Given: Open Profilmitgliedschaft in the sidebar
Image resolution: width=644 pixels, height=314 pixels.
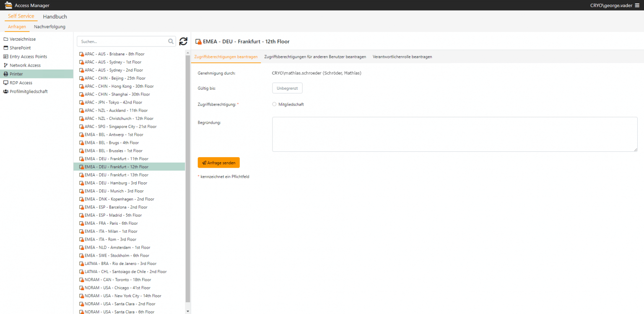Looking at the screenshot, I should [x=29, y=91].
